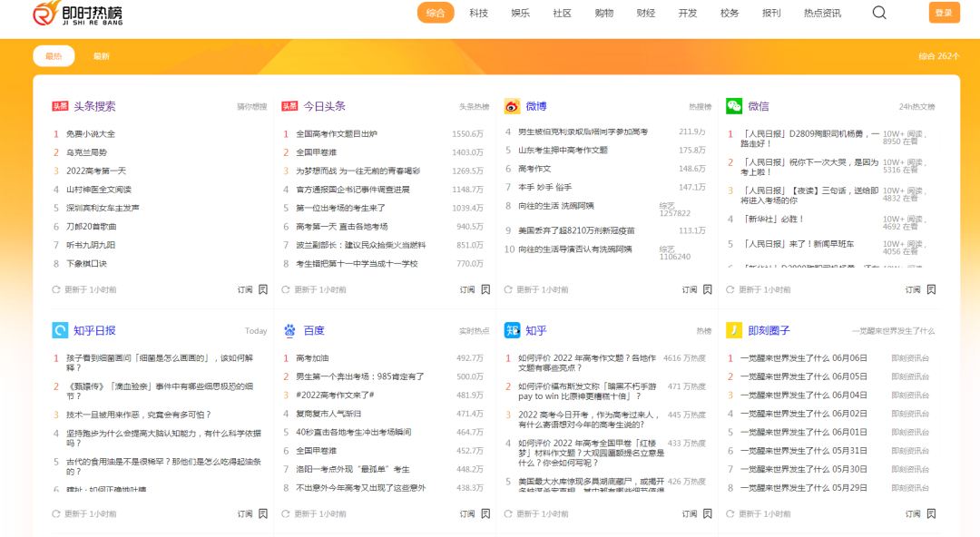Open the 知乎日报 logo icon
The width and height of the screenshot is (980, 537).
(60, 330)
